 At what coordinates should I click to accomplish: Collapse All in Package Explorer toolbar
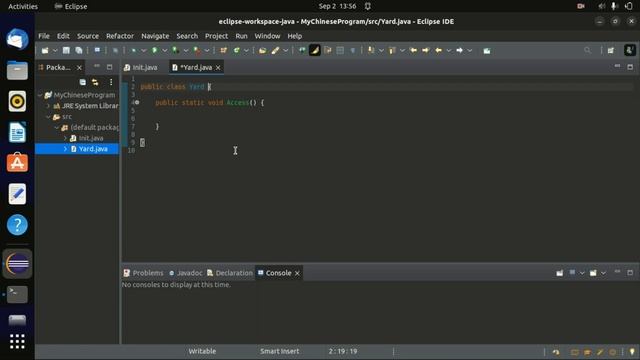click(82, 82)
